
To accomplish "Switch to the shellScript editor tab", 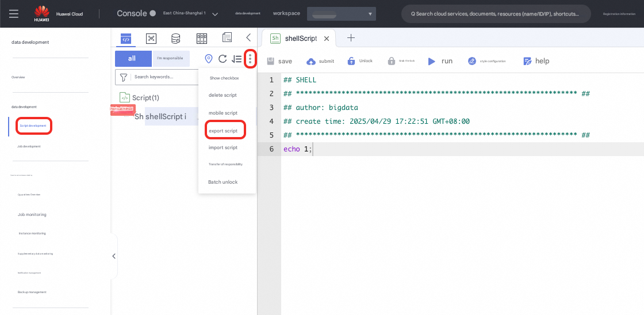I will pyautogui.click(x=299, y=38).
